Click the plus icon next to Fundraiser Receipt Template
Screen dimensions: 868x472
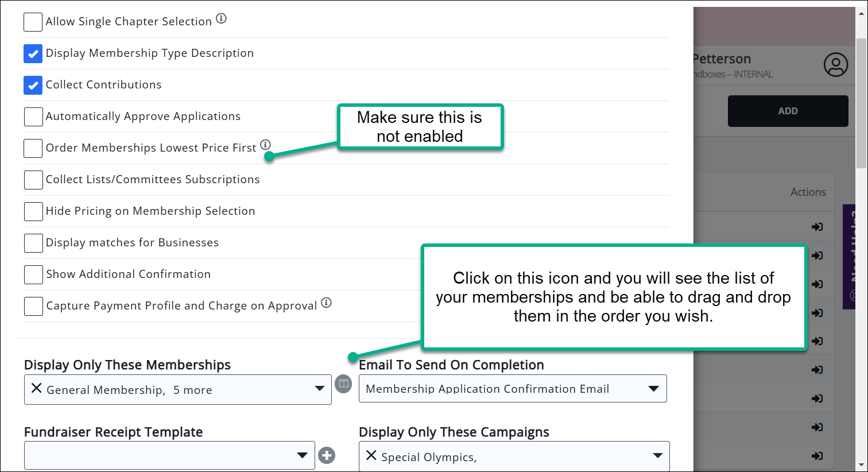[327, 455]
